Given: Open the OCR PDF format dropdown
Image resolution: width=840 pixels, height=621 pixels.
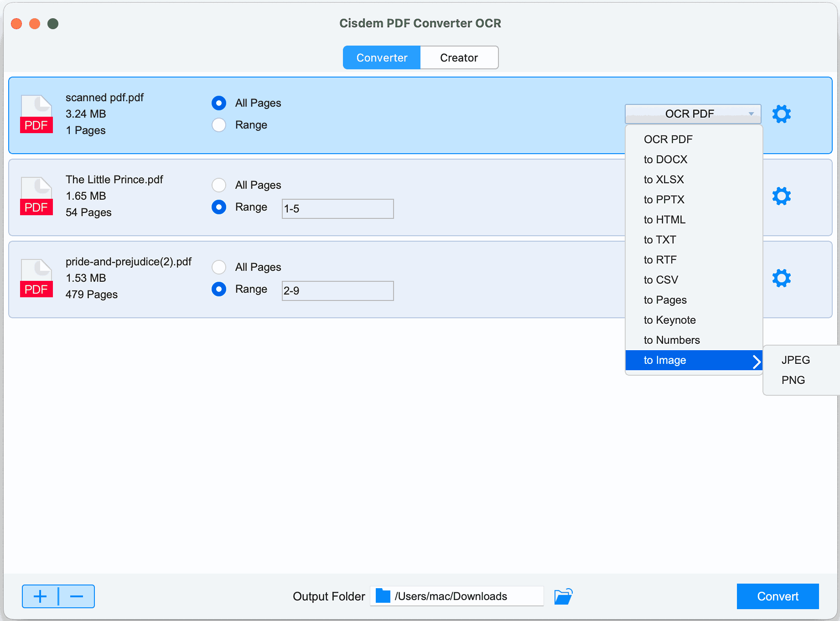Looking at the screenshot, I should 693,114.
